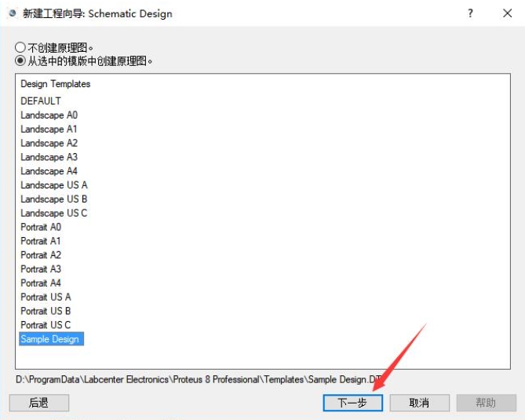
Task: Choose the Portrait US B template
Action: point(46,311)
